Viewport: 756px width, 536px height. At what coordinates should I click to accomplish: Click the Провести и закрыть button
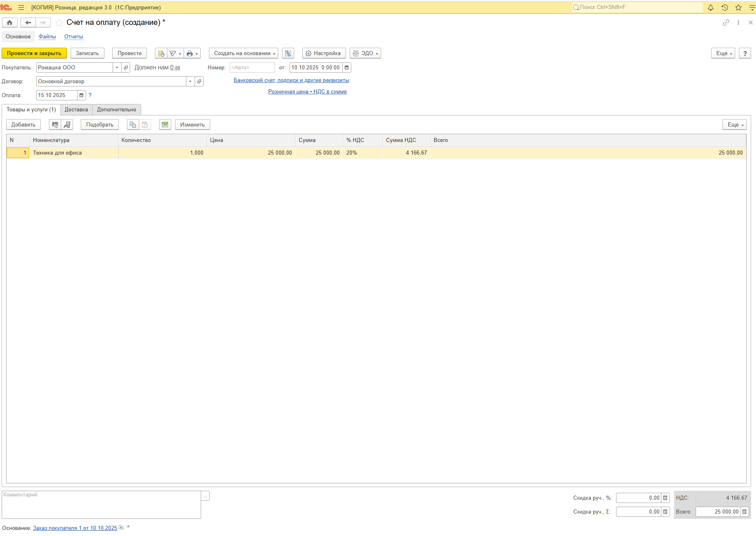point(34,53)
